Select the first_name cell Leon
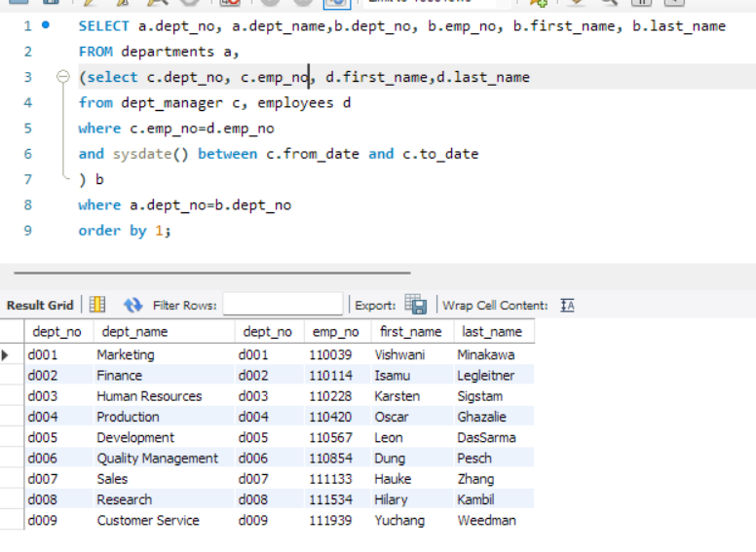756x552 pixels. click(413, 437)
